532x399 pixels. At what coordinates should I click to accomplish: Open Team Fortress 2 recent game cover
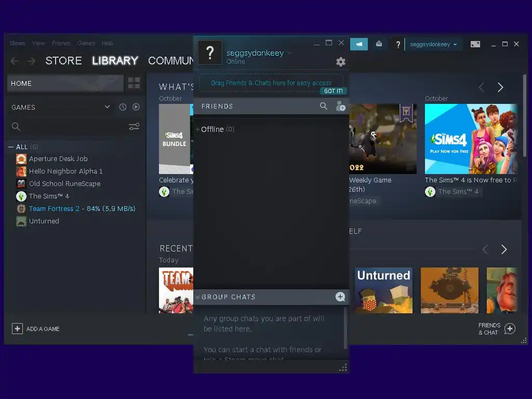click(176, 290)
